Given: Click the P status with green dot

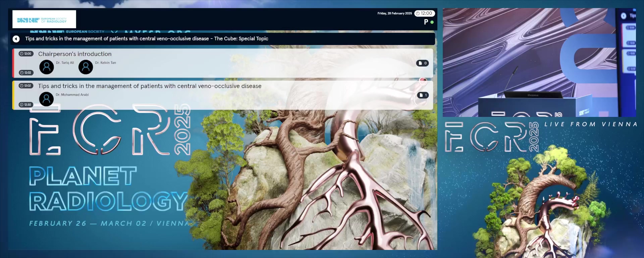Looking at the screenshot, I should [x=429, y=22].
